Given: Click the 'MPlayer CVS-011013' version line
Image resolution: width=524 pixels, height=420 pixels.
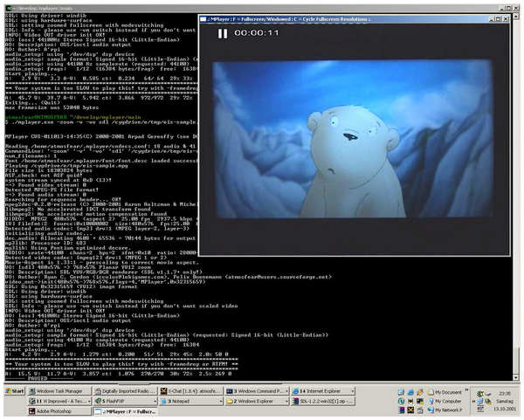Looking at the screenshot, I should [x=101, y=136].
